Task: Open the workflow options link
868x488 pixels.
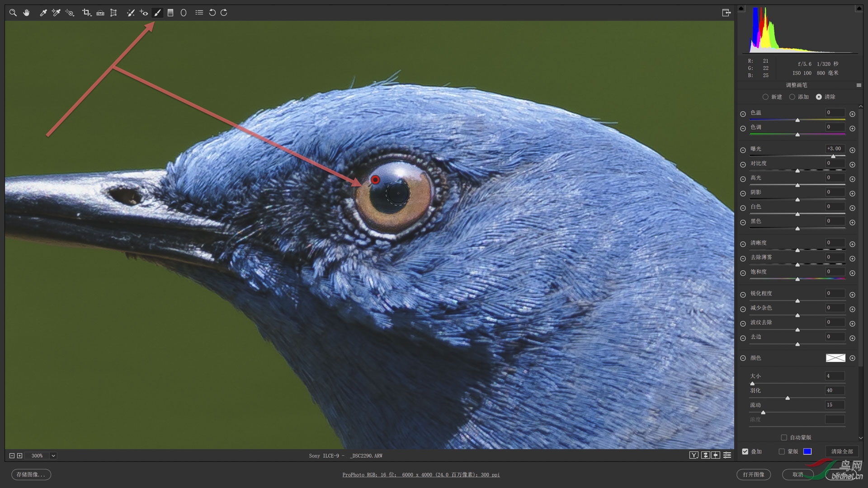Action: click(421, 474)
